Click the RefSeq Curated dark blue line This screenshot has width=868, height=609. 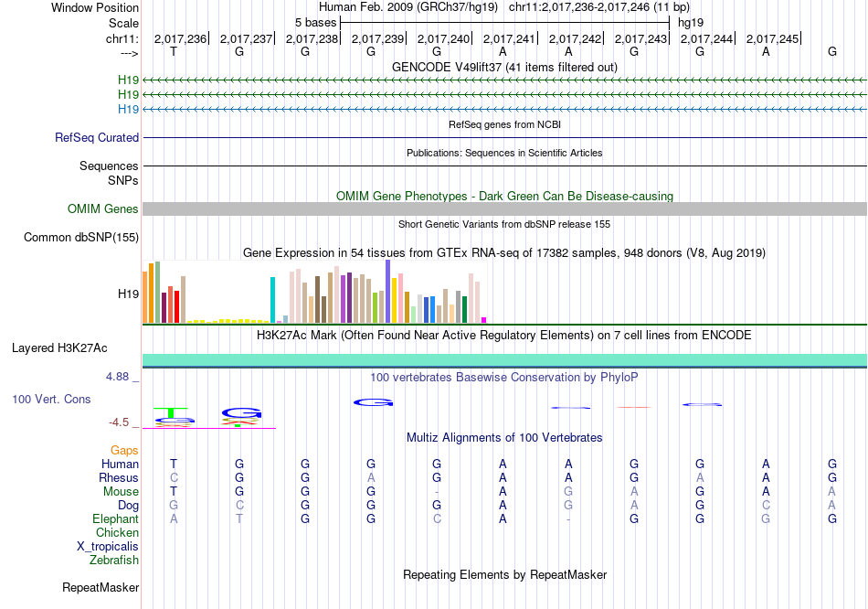coord(504,137)
